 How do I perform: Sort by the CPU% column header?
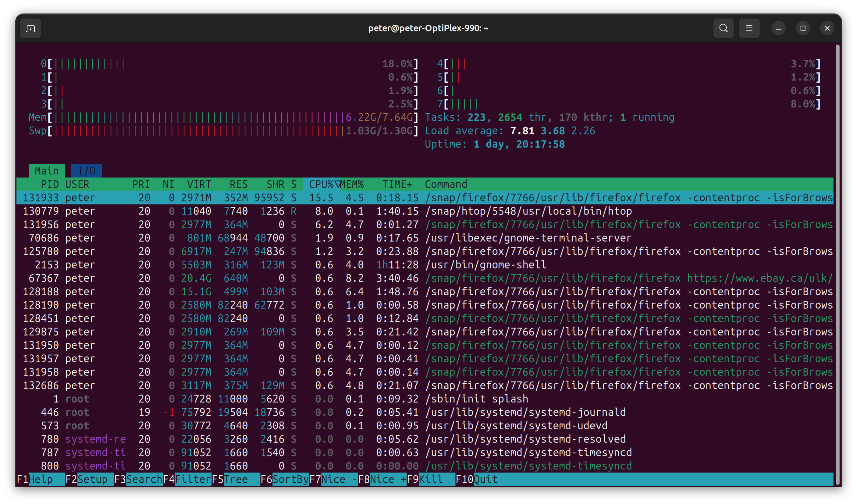(x=321, y=184)
